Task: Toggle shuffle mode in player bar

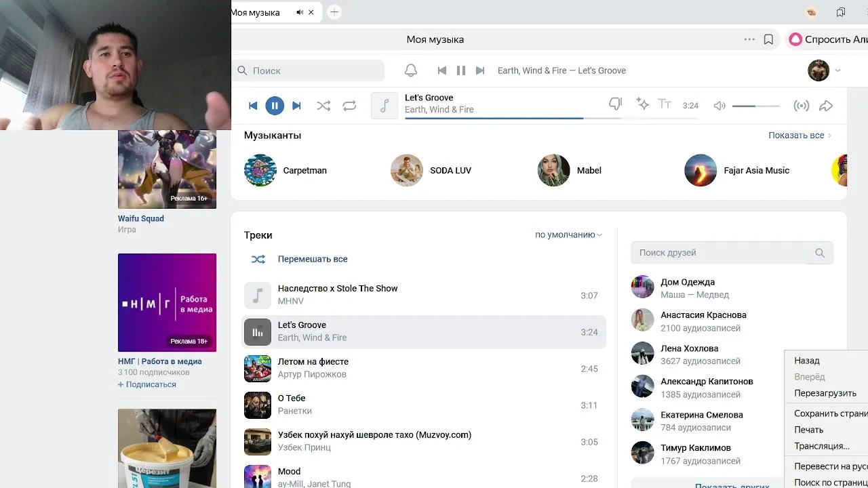Action: tap(323, 106)
